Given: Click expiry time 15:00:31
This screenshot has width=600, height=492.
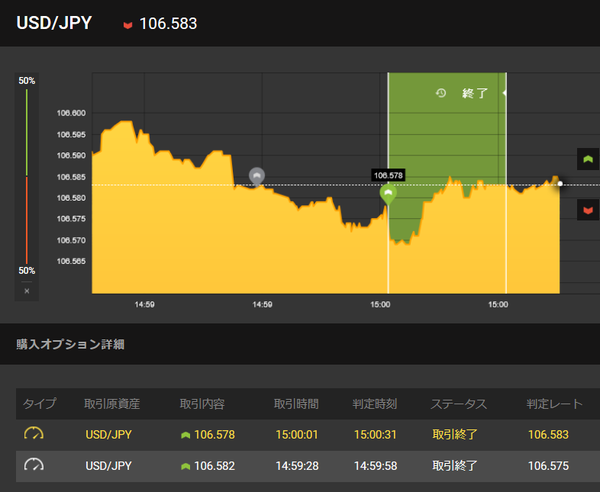Looking at the screenshot, I should point(375,435).
